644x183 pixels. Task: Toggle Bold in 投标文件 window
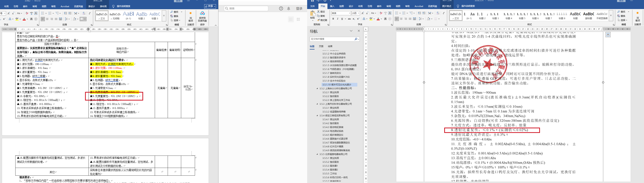(x=333, y=19)
